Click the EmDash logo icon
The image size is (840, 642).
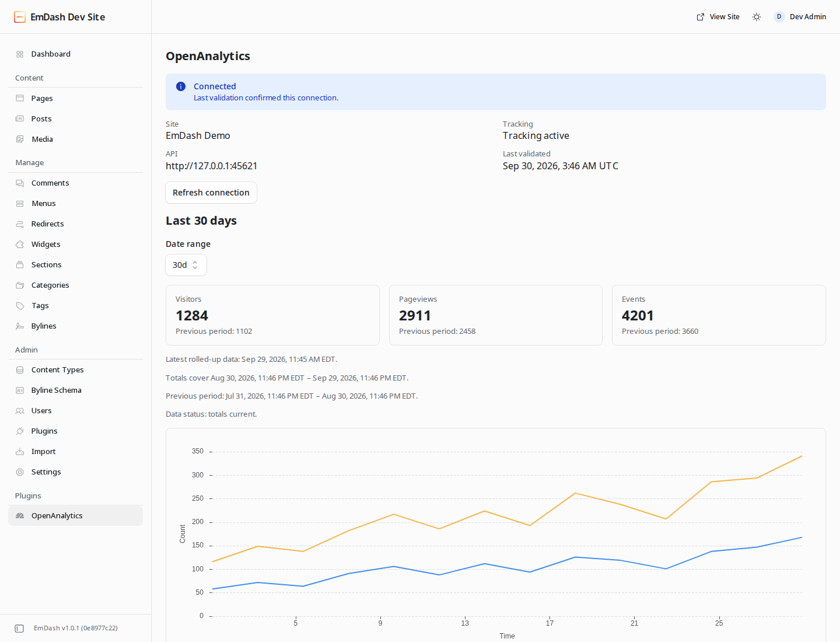click(20, 17)
